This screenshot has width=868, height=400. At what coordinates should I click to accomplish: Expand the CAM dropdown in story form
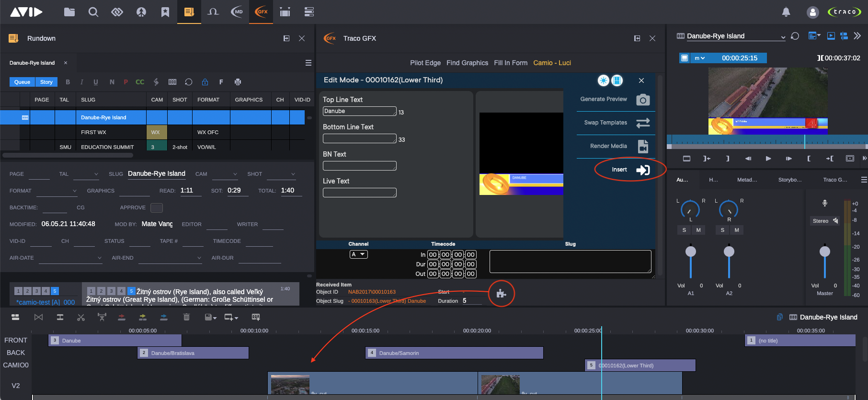(235, 174)
